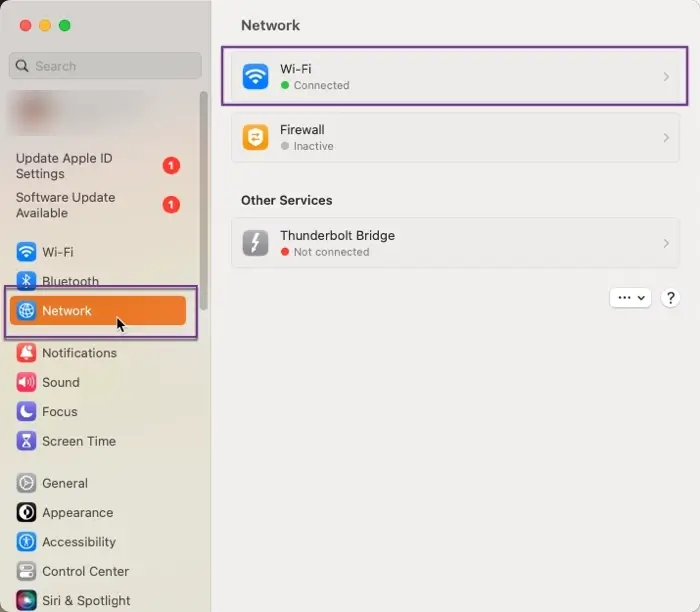Click the Accessibility icon in the sidebar
700x612 pixels.
[x=26, y=542]
